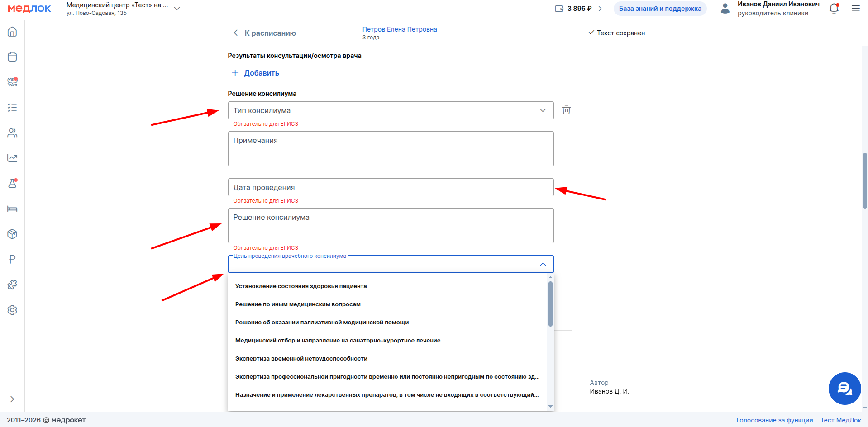Image resolution: width=868 pixels, height=427 pixels.
Task: Click the Добавить button
Action: pos(255,73)
